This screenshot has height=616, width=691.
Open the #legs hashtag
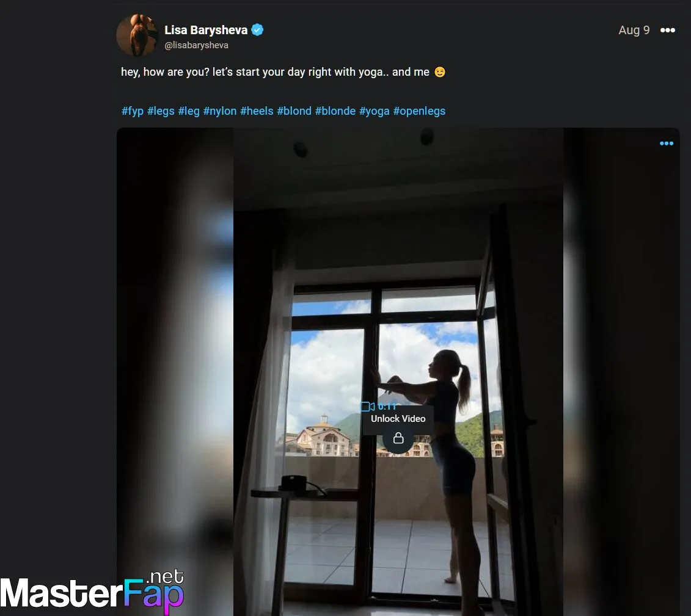coord(161,111)
